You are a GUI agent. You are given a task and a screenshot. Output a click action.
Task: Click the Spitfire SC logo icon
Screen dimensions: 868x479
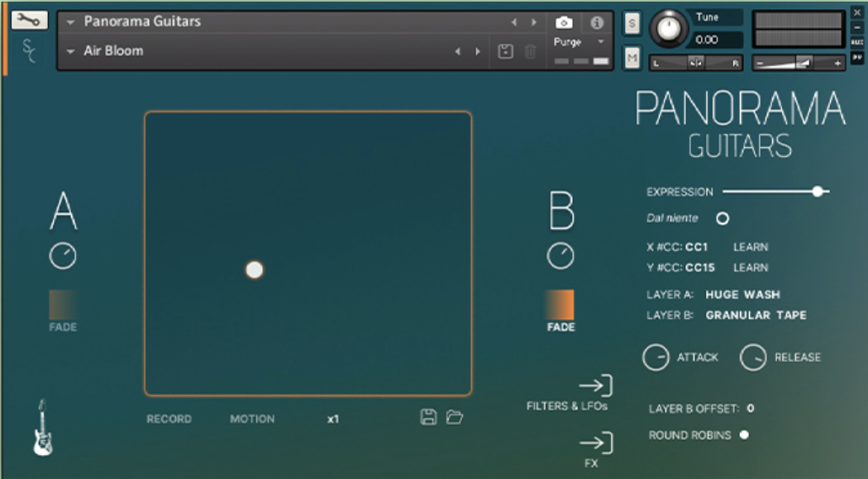tap(29, 51)
